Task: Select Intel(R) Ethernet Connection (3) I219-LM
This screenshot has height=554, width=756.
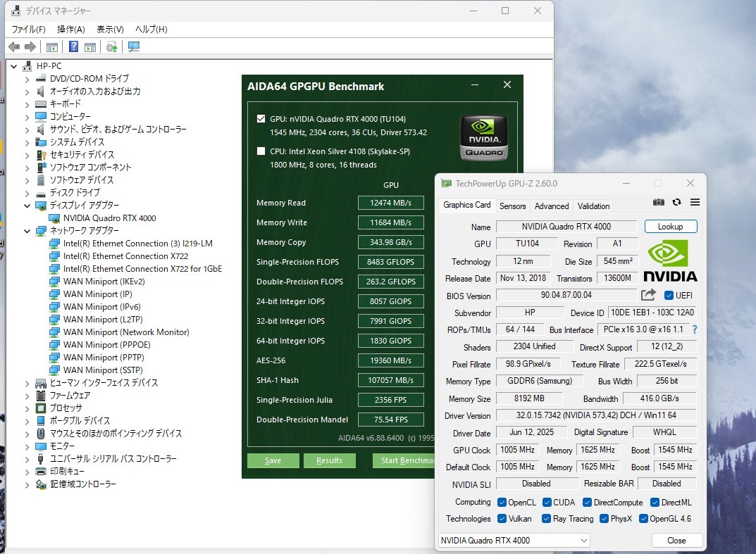Action: (138, 244)
